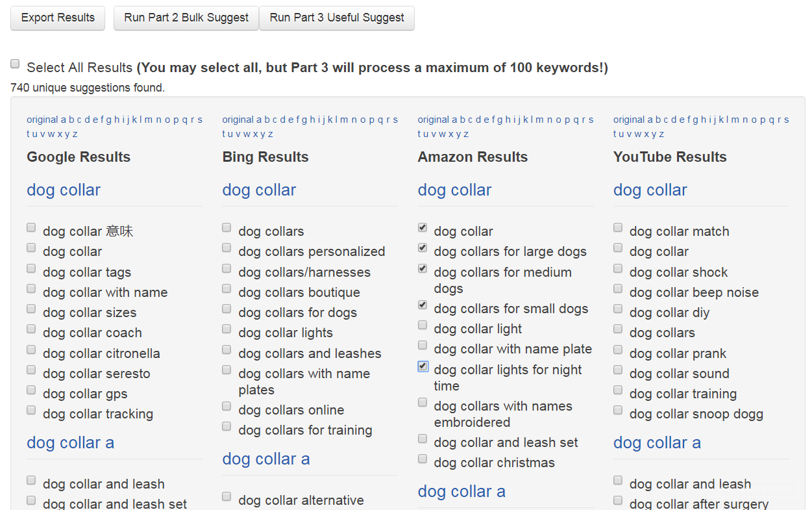
Task: Tick the Select All Results checkbox
Action: 15,64
